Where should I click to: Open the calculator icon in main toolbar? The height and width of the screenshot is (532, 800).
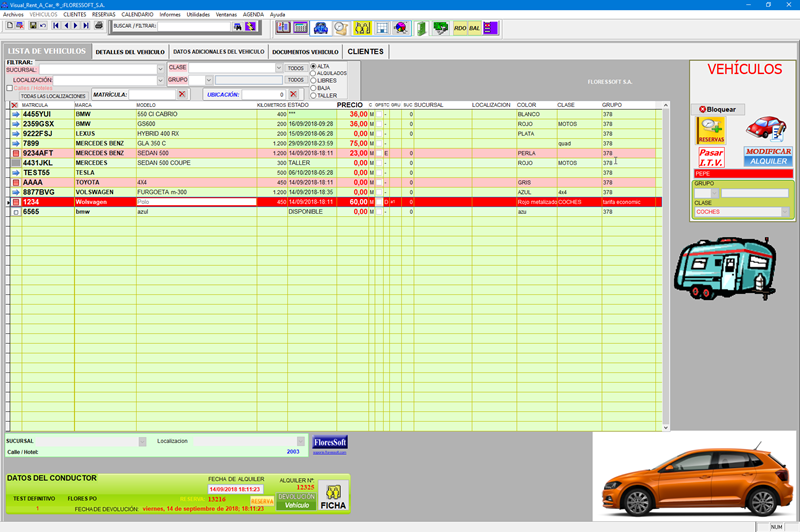tap(301, 28)
